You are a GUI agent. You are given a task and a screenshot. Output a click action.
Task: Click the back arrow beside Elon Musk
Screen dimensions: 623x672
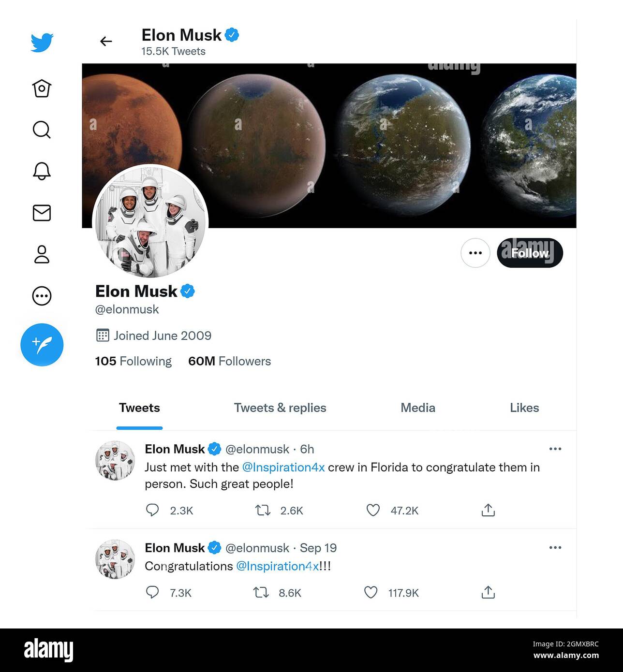pos(106,42)
